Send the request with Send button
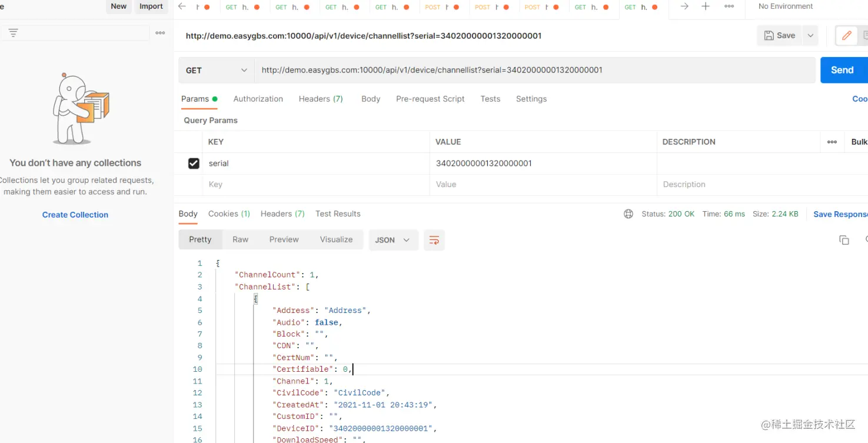The image size is (868, 443). click(x=844, y=70)
